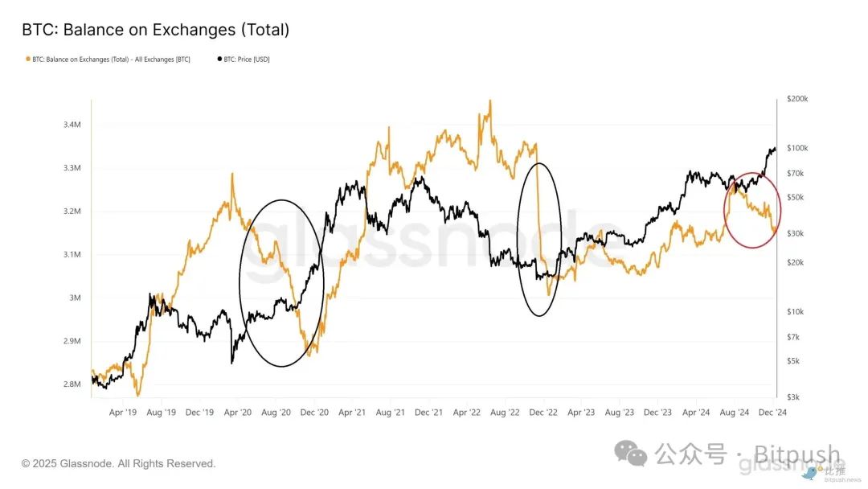Click the Aug '21 x-axis label
The image size is (868, 489).
pos(391,413)
